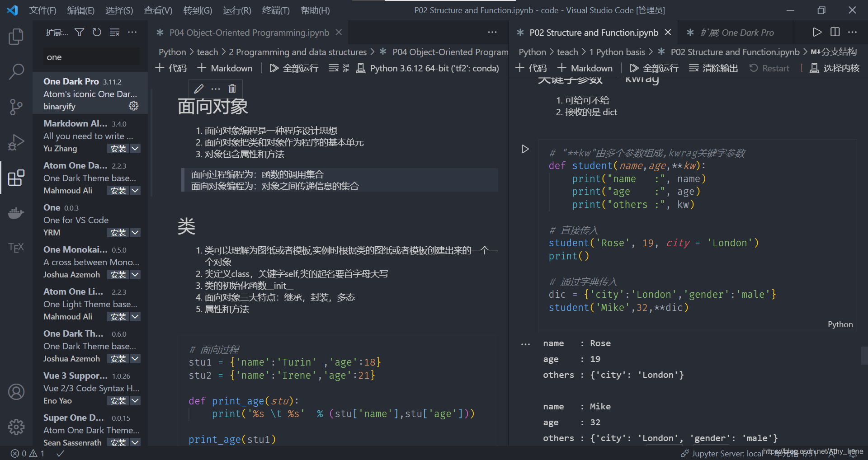Open the Run and Debug view
The width and height of the screenshot is (868, 460).
tap(16, 142)
